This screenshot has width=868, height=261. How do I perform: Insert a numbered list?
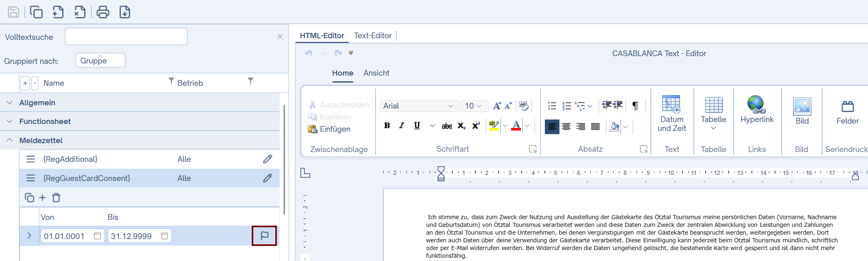(x=567, y=106)
